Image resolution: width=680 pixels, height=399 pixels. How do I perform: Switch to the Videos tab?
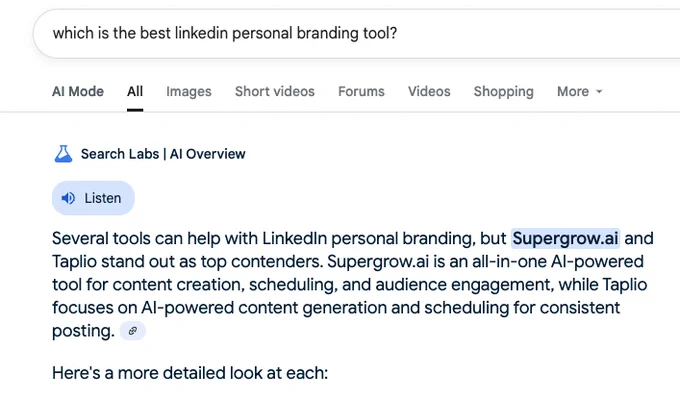point(429,92)
